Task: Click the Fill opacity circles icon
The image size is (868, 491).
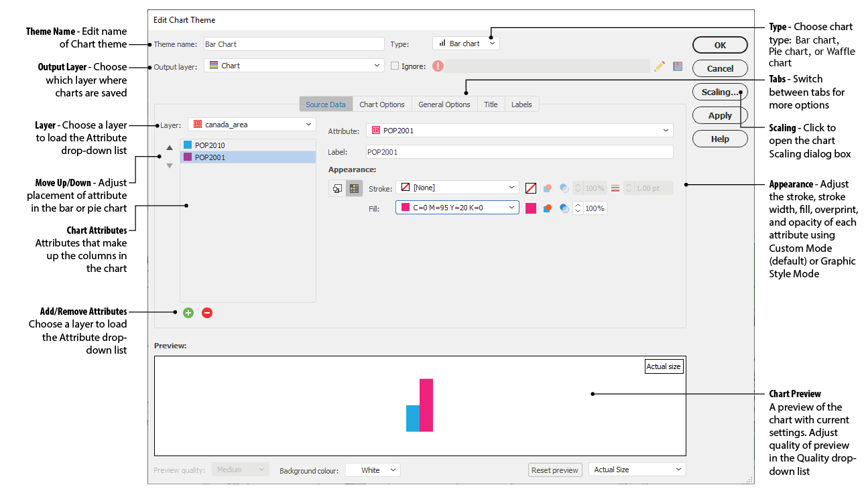Action: [x=564, y=208]
